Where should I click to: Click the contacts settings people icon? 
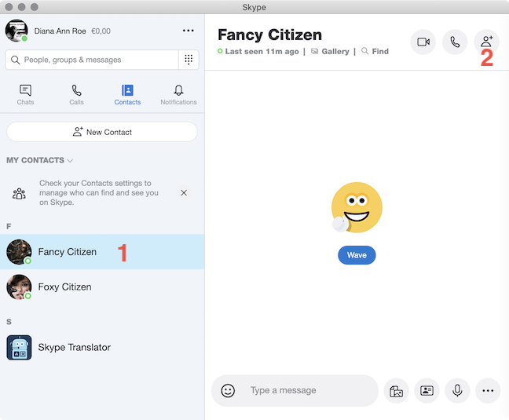point(19,194)
